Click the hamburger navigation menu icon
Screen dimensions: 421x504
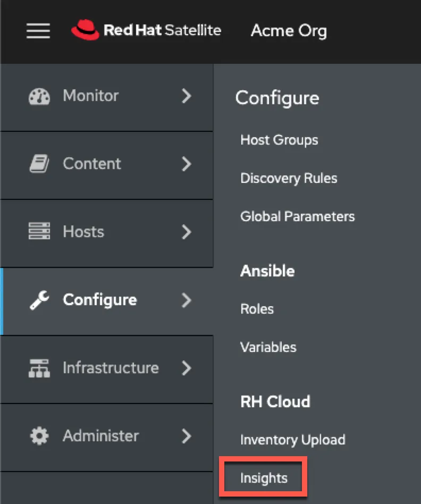click(x=37, y=31)
